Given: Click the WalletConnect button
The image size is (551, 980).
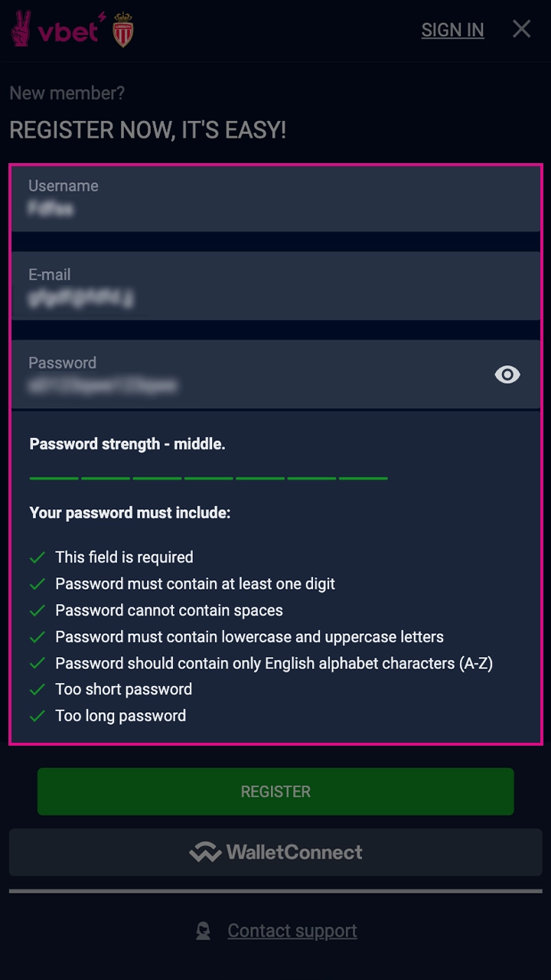Looking at the screenshot, I should point(275,852).
